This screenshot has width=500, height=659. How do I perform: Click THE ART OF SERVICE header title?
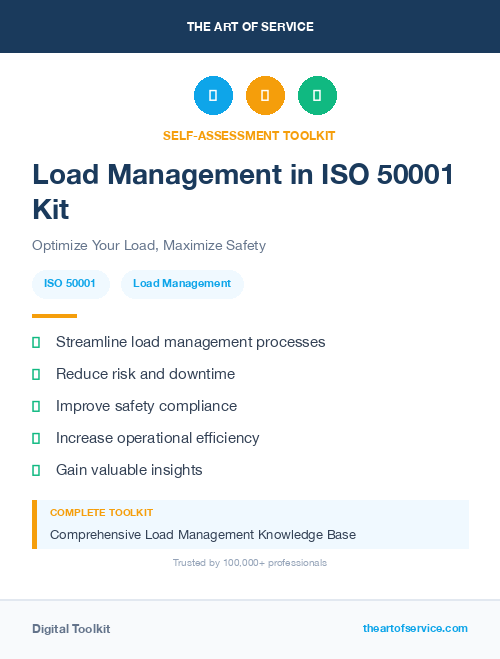click(250, 27)
